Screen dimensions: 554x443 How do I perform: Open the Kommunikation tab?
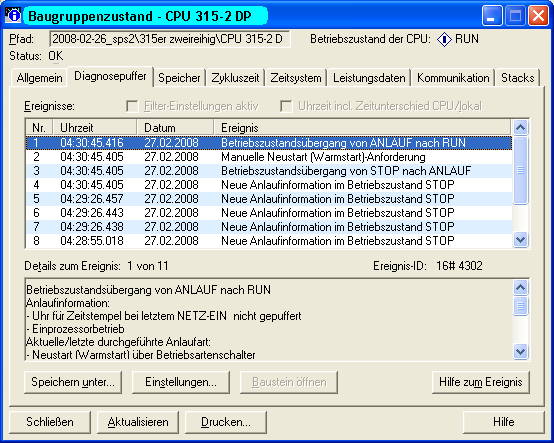tap(453, 78)
